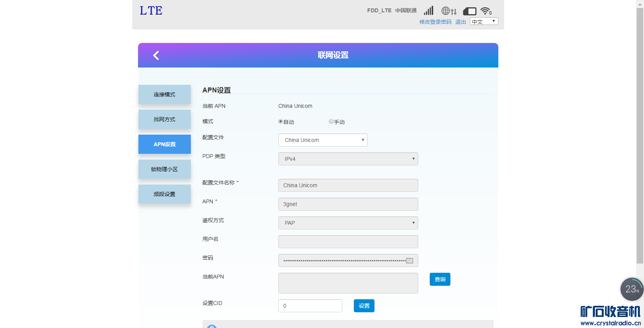
Task: Click the APN 3gnet input field
Action: point(348,204)
